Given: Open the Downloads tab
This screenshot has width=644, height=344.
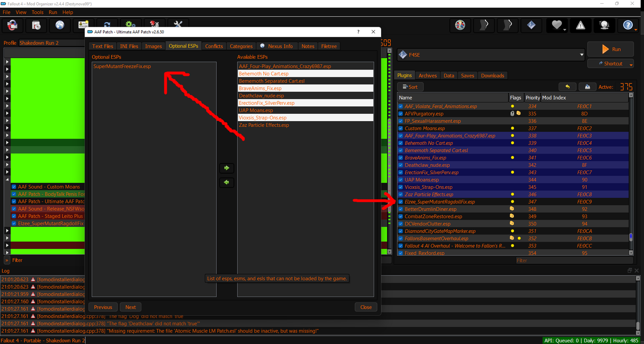Looking at the screenshot, I should (x=492, y=76).
